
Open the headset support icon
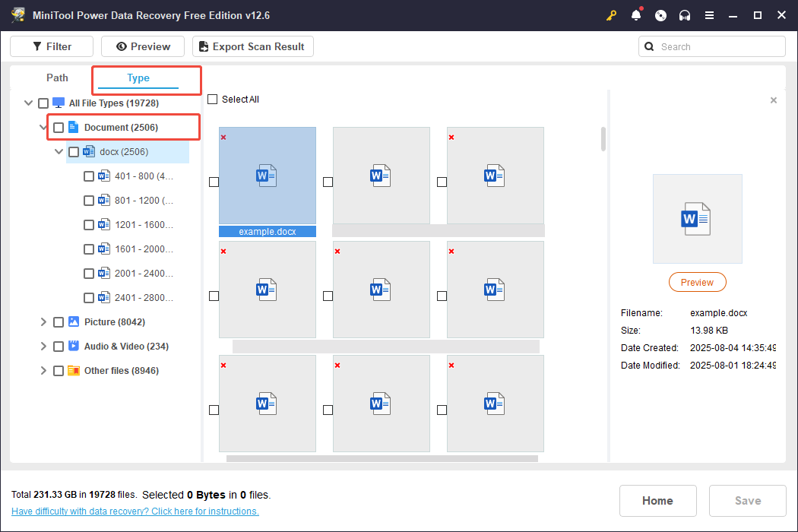point(685,15)
